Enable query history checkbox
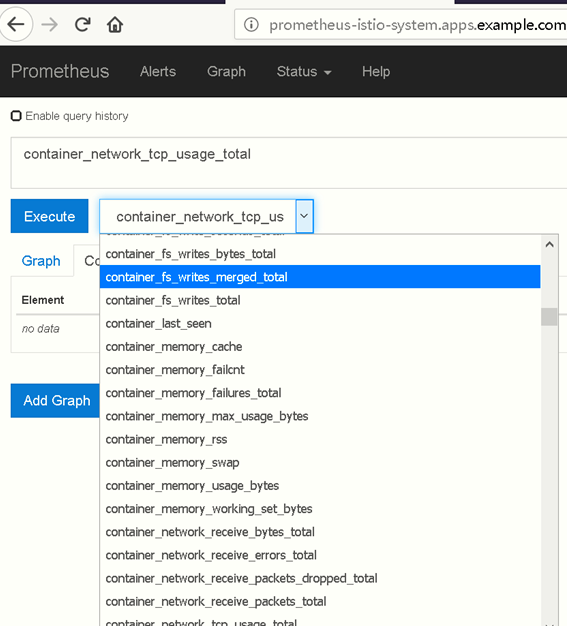Screen dimensions: 567x626 click(x=16, y=116)
